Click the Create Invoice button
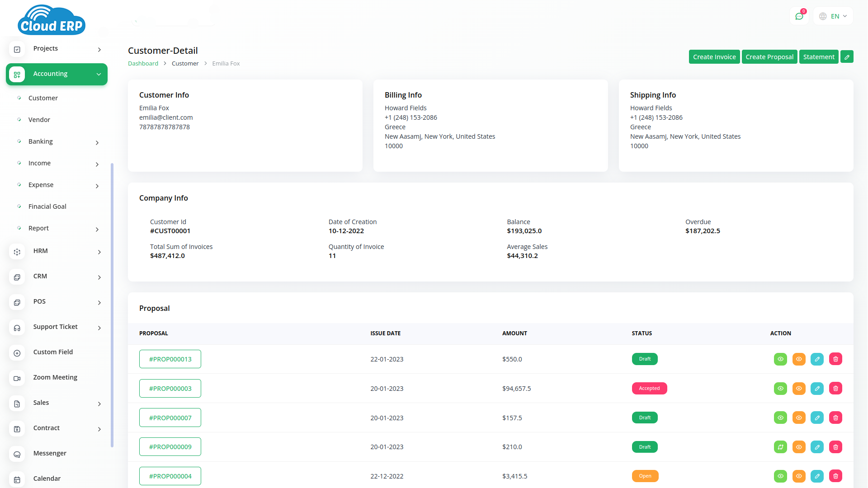868x488 pixels. click(x=714, y=57)
